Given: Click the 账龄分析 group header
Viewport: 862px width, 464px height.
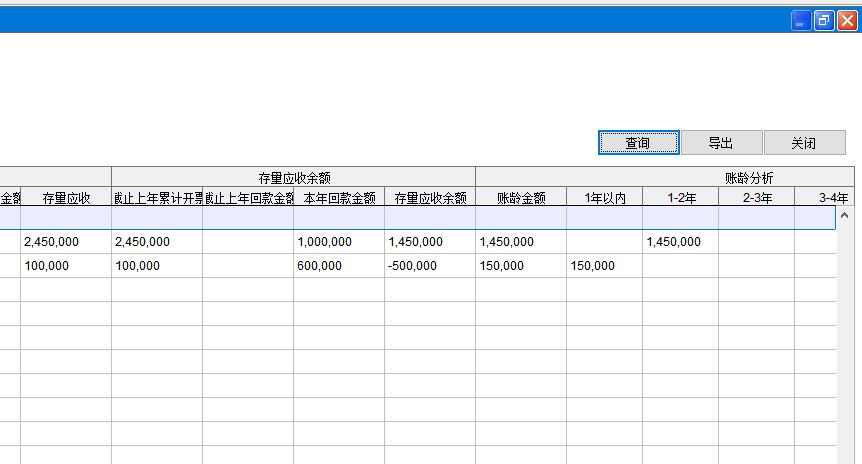Looking at the screenshot, I should (748, 177).
